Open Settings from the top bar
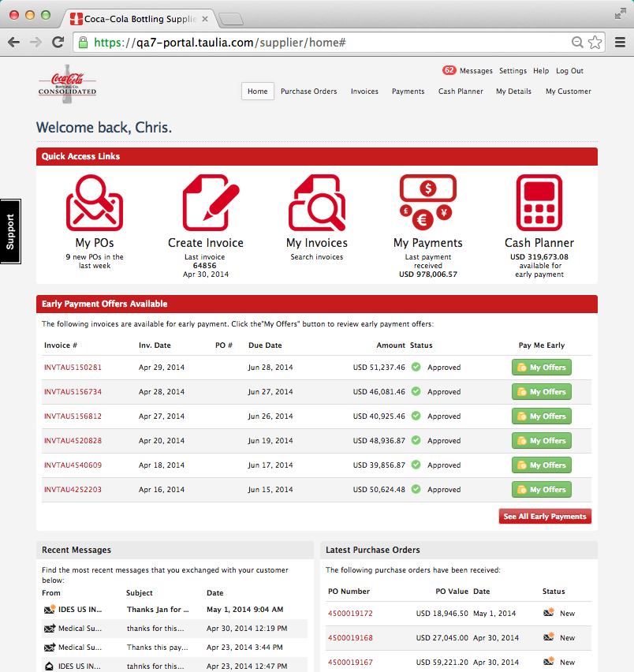The image size is (634, 672). click(513, 70)
